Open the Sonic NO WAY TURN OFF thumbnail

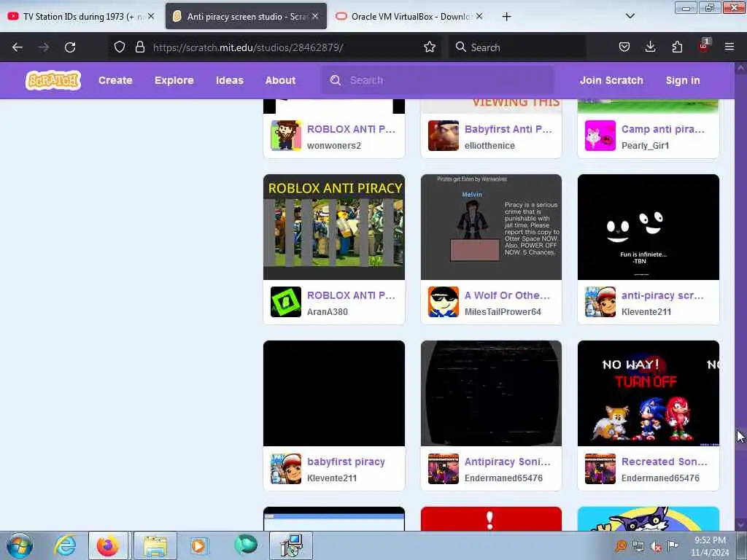coord(649,393)
